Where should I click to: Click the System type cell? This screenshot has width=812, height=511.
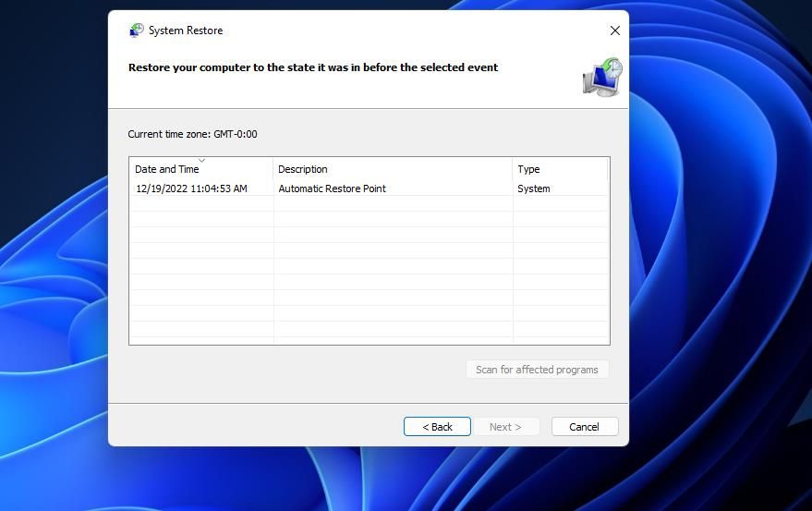tap(533, 189)
